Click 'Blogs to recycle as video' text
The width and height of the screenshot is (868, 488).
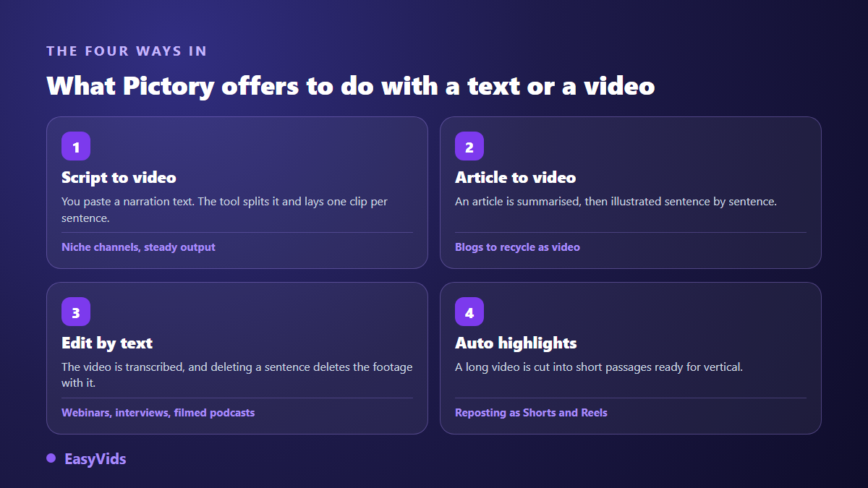(x=517, y=247)
